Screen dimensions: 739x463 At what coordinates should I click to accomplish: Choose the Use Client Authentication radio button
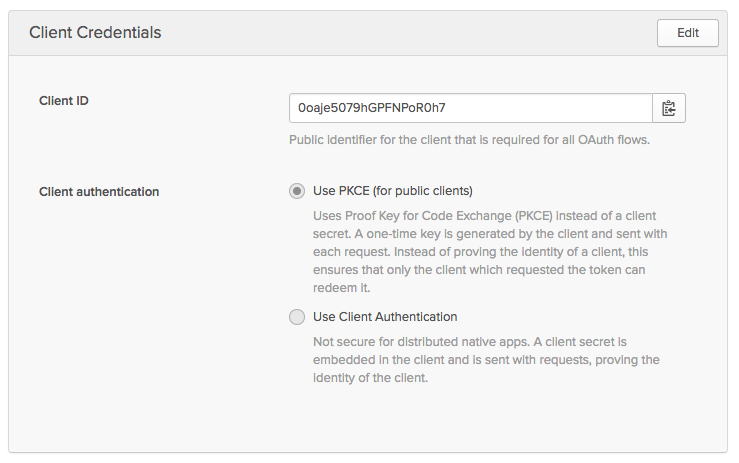(x=297, y=317)
